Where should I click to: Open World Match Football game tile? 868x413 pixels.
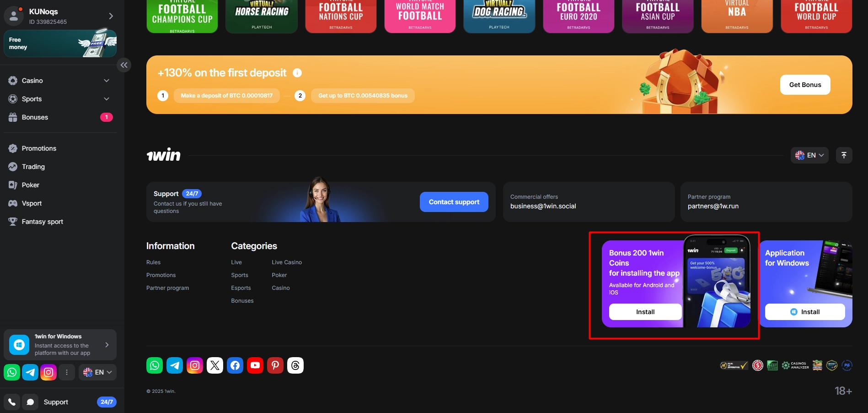click(420, 16)
